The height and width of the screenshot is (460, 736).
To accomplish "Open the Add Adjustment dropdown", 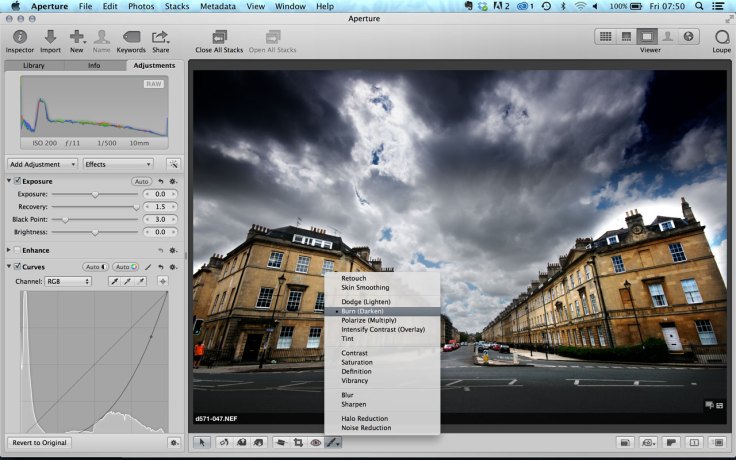I will point(42,164).
